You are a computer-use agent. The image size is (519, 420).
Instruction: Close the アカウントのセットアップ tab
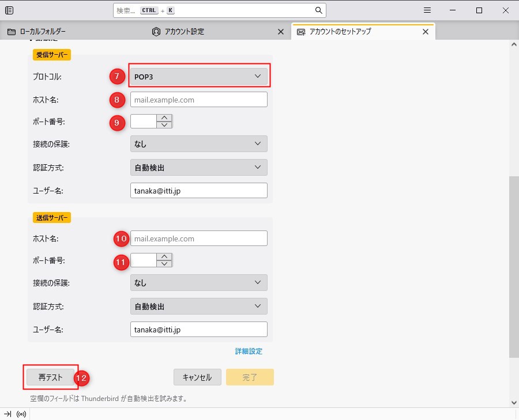coord(426,32)
